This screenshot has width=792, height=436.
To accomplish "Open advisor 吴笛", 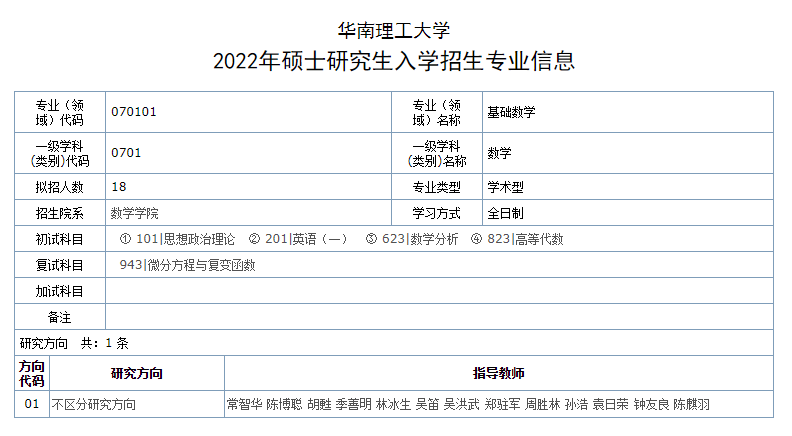I will (427, 404).
